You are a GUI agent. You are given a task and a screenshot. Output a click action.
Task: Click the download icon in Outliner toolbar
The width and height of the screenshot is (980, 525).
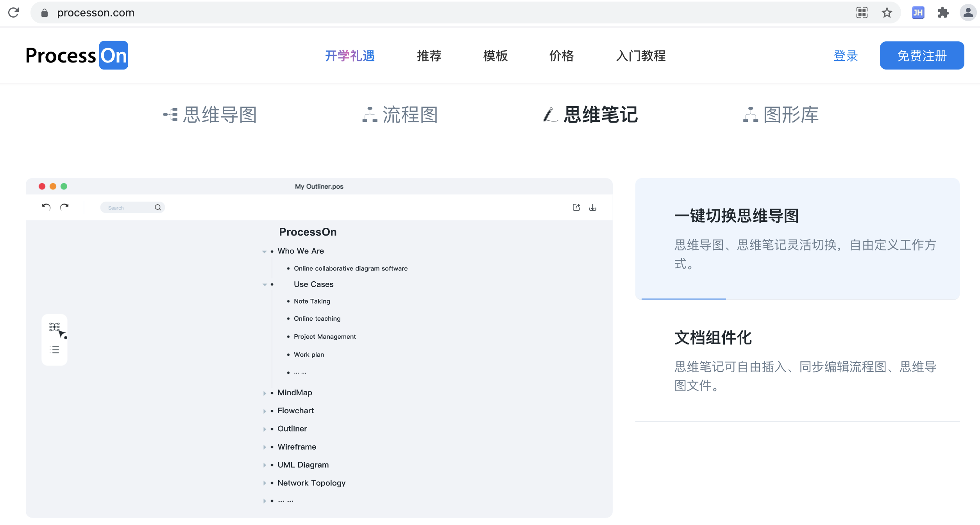click(593, 207)
